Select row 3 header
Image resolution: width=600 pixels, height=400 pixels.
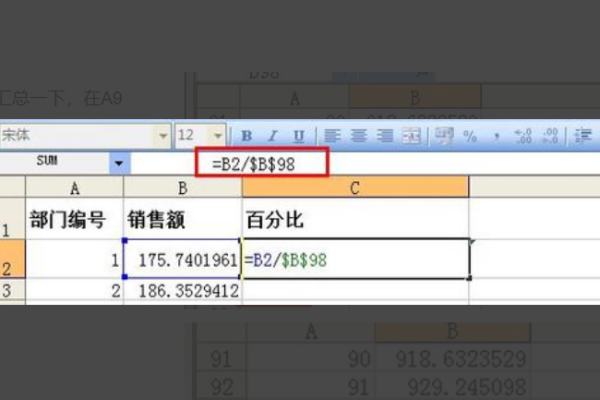pos(12,291)
